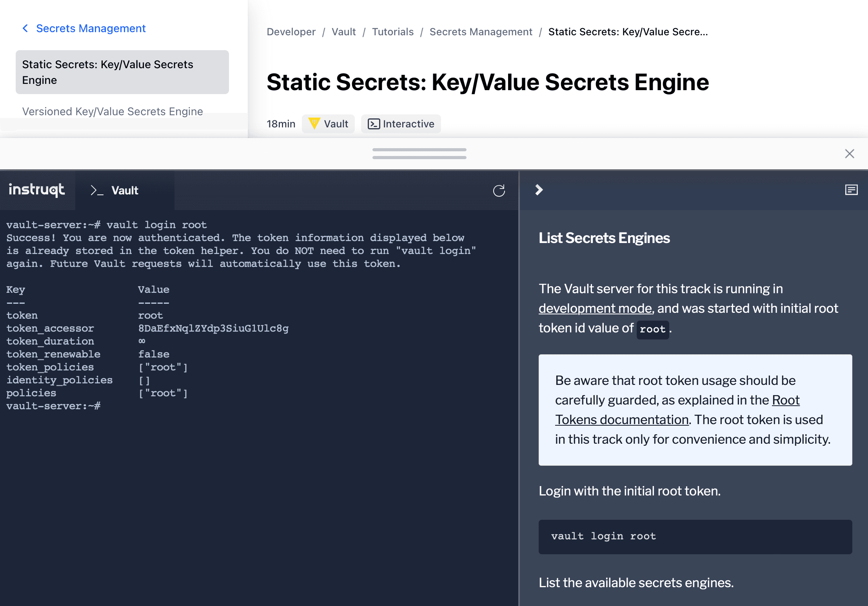Click the vault login root code block
The height and width of the screenshot is (606, 868).
click(x=695, y=537)
